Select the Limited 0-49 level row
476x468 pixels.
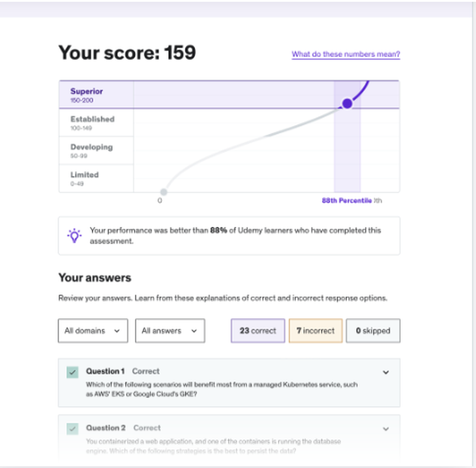96,179
